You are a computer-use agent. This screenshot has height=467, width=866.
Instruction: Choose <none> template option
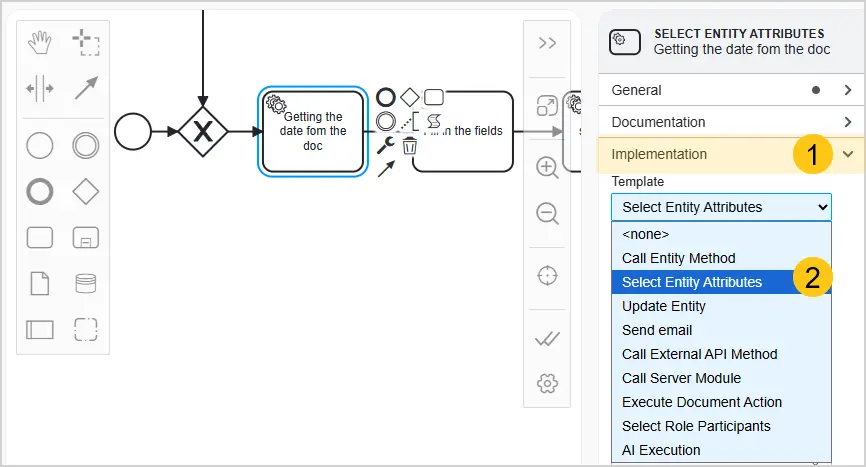click(721, 234)
